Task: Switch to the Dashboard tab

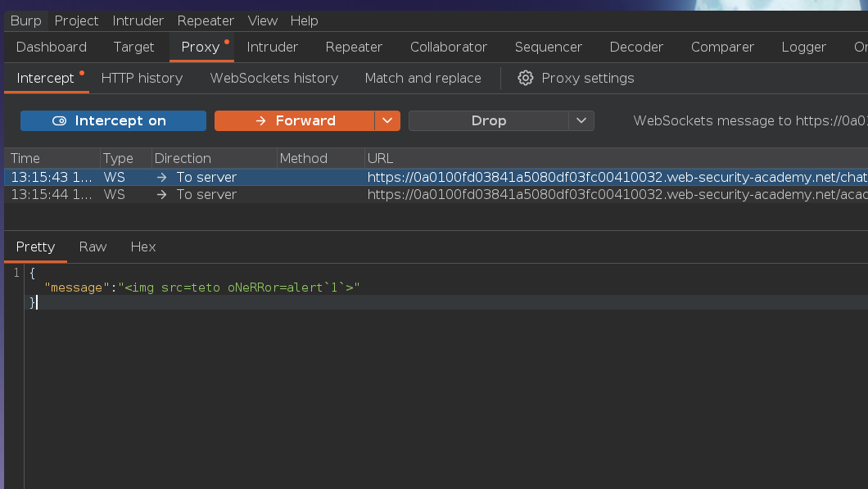Action: pos(52,47)
